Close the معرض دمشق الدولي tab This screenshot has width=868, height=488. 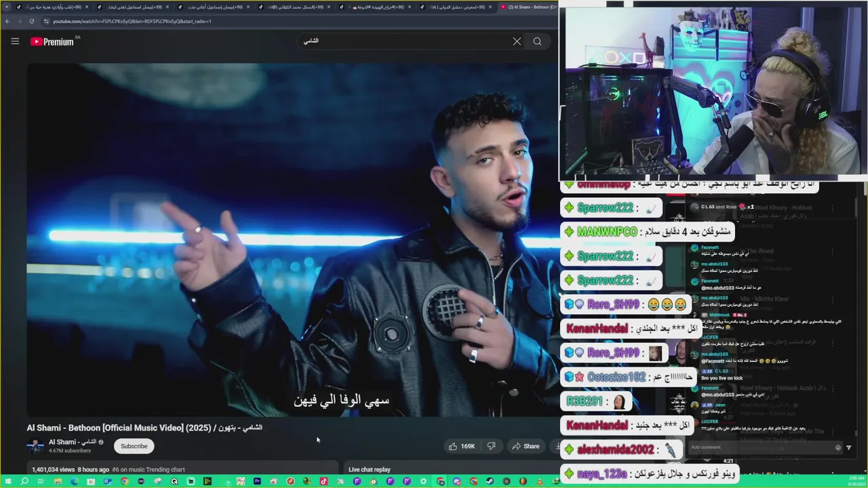pos(490,7)
